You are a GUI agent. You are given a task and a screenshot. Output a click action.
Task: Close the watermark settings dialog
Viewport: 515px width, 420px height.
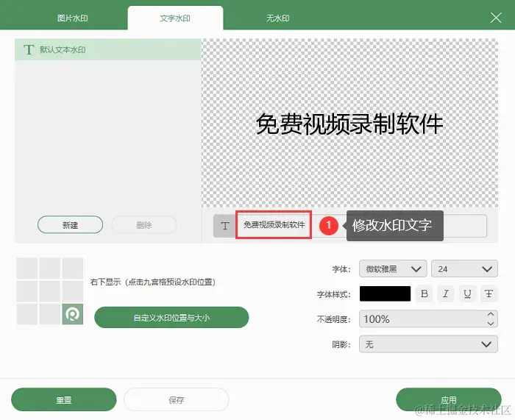click(496, 18)
